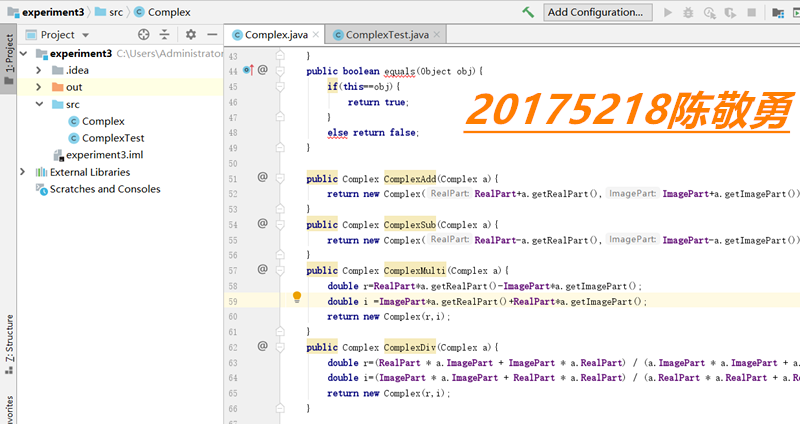Expand the External Libraries node
Image resolution: width=800 pixels, height=424 pixels.
[22, 172]
